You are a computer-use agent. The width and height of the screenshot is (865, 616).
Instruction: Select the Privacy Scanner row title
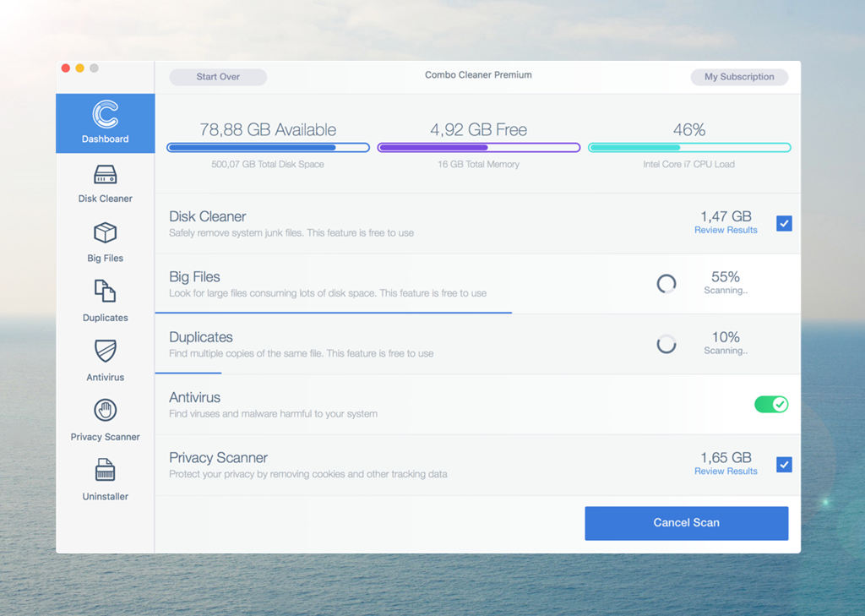coord(219,458)
